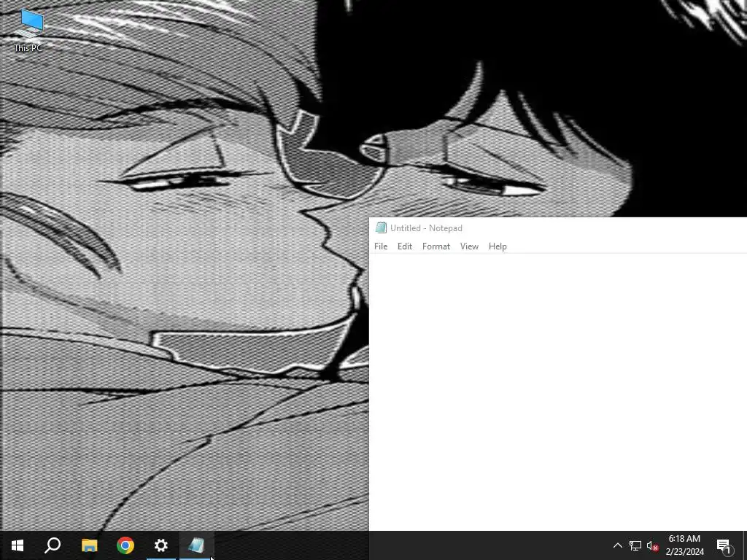Click the Notepad icon in the title bar
The image size is (747, 560).
pos(381,227)
